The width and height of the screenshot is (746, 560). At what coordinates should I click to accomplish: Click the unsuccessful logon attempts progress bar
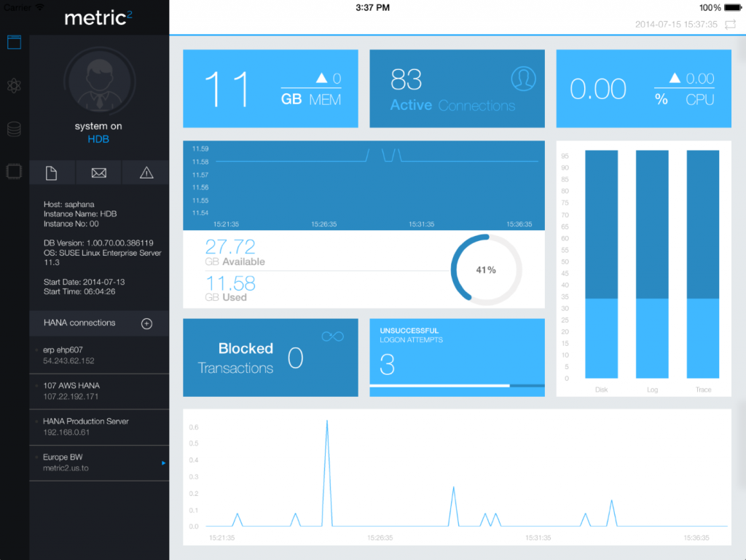pos(457,385)
